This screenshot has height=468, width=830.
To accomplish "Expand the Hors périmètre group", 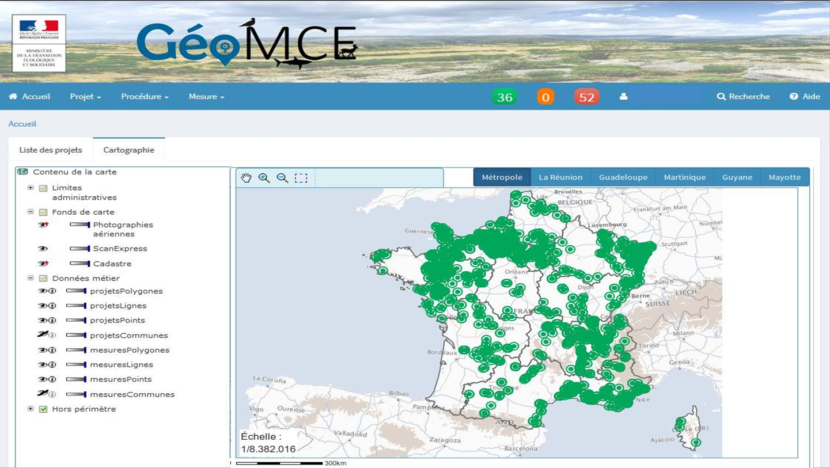I will pyautogui.click(x=31, y=409).
